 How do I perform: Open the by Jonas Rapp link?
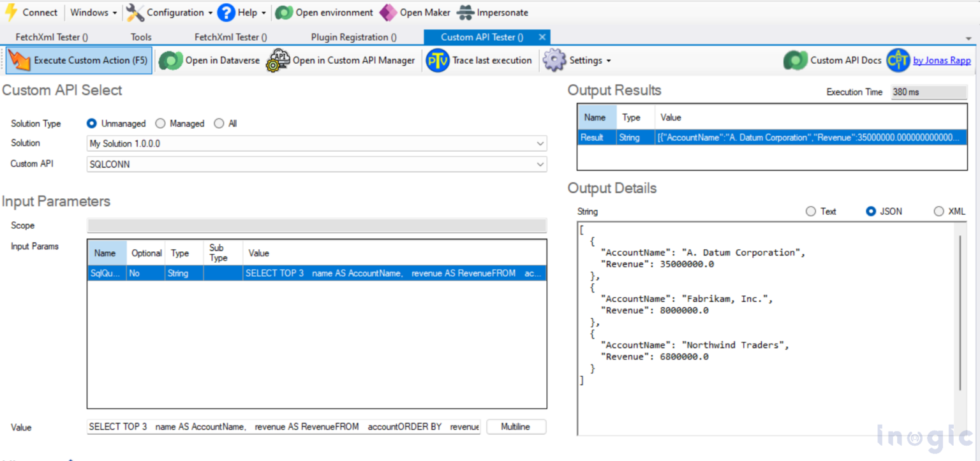[942, 61]
